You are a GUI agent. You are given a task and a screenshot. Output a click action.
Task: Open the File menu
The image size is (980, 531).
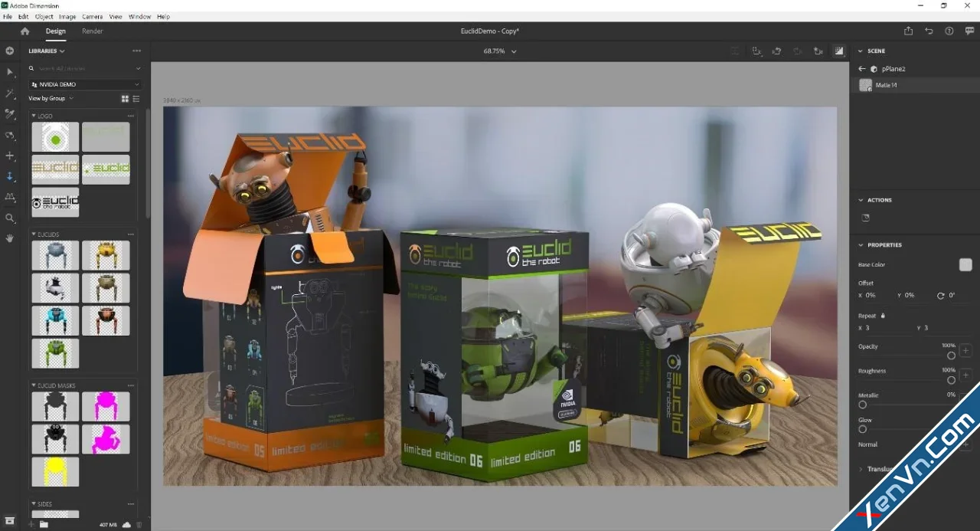(8, 16)
